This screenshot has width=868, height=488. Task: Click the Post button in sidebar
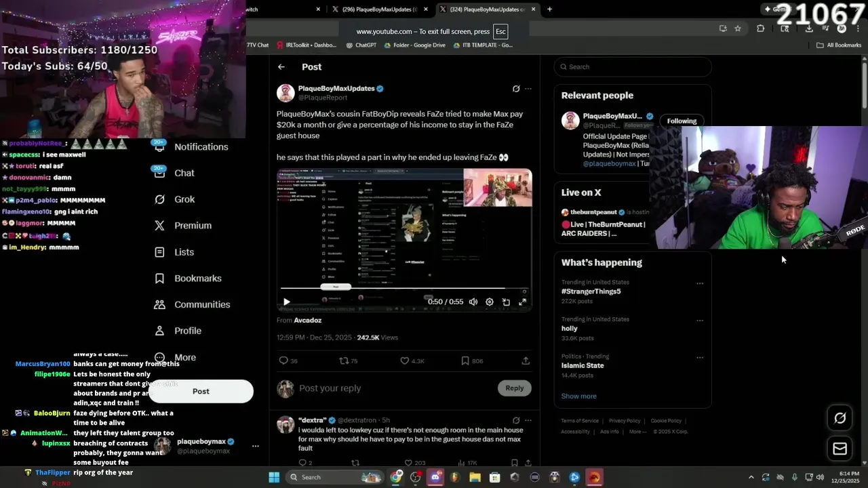[201, 392]
